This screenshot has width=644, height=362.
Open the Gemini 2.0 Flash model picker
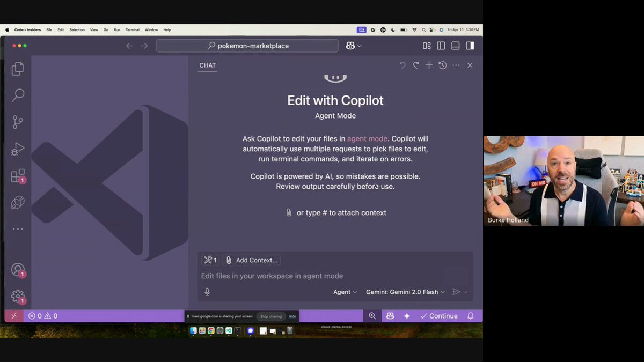tap(405, 292)
